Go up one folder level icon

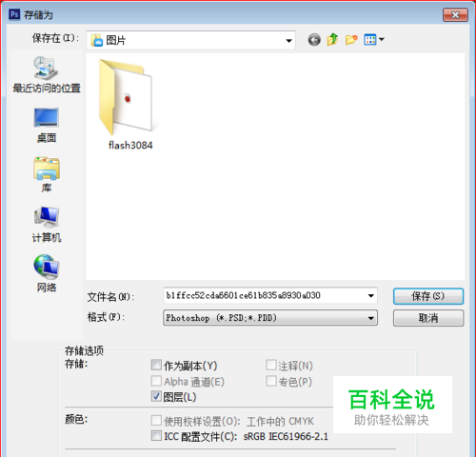coord(332,40)
